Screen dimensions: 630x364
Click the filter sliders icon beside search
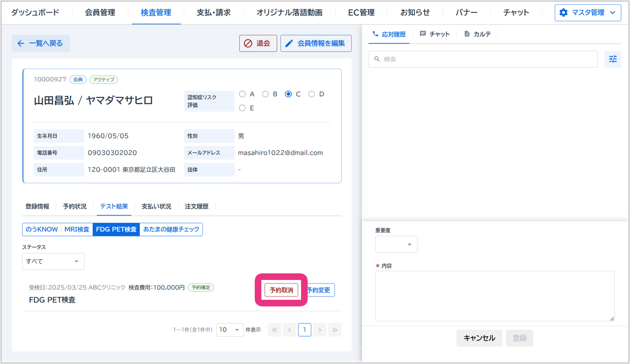(x=613, y=59)
